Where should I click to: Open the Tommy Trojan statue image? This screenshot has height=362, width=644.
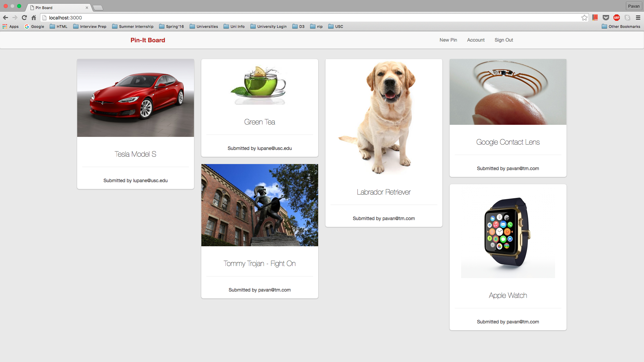coord(260,205)
